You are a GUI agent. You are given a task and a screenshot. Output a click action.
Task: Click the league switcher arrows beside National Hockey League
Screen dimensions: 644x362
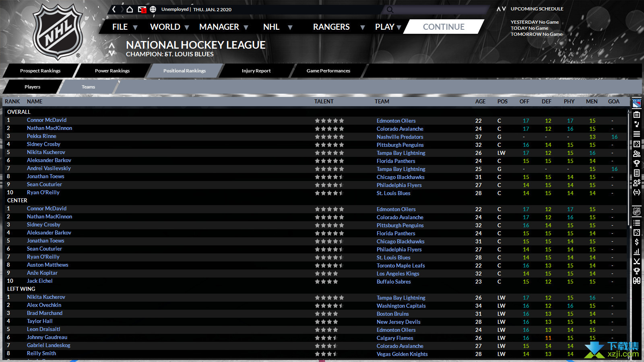click(112, 49)
